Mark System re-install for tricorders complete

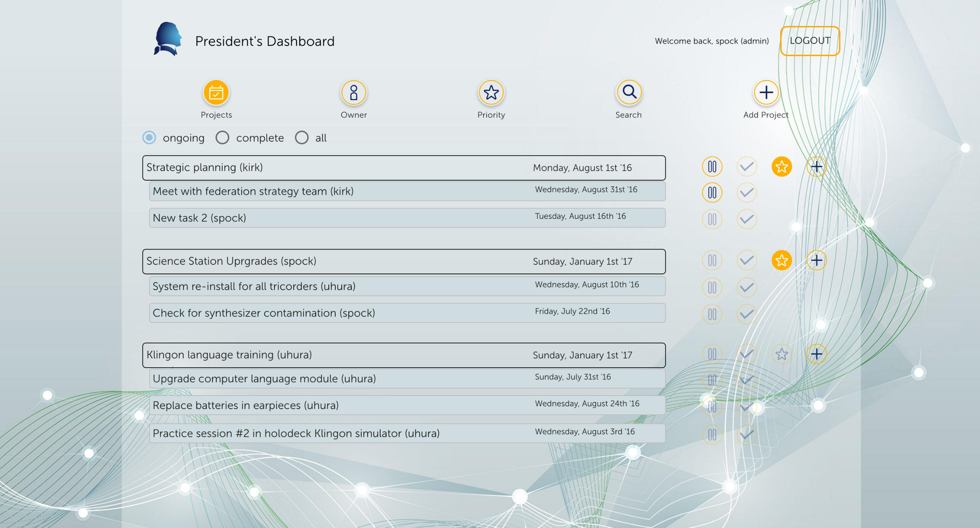746,287
